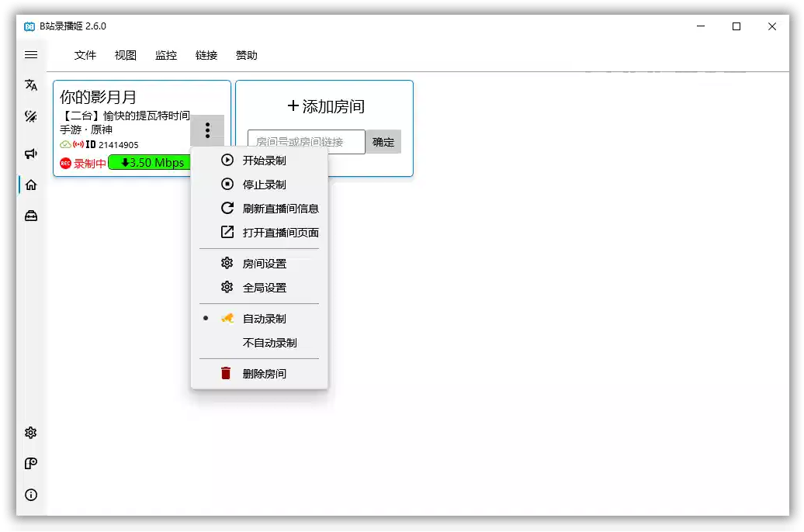Click the green 3.50 Mbps bitrate indicator
Viewport: 804px width, 532px height.
click(x=150, y=162)
